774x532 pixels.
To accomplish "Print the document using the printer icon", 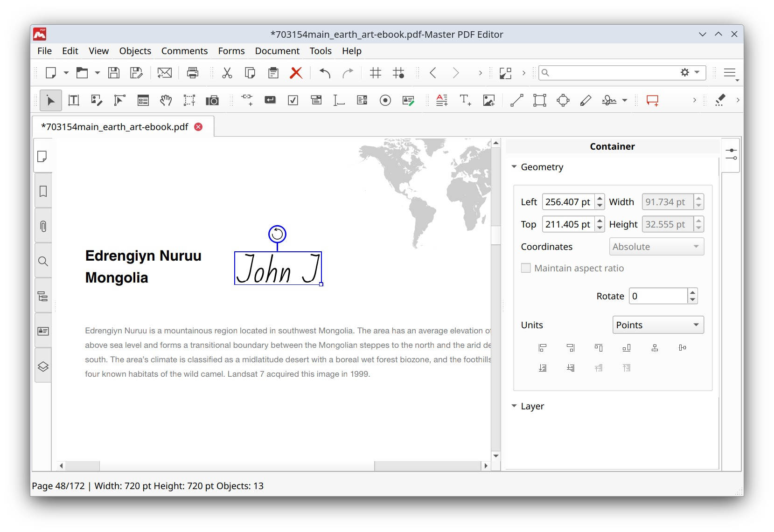I will 193,73.
